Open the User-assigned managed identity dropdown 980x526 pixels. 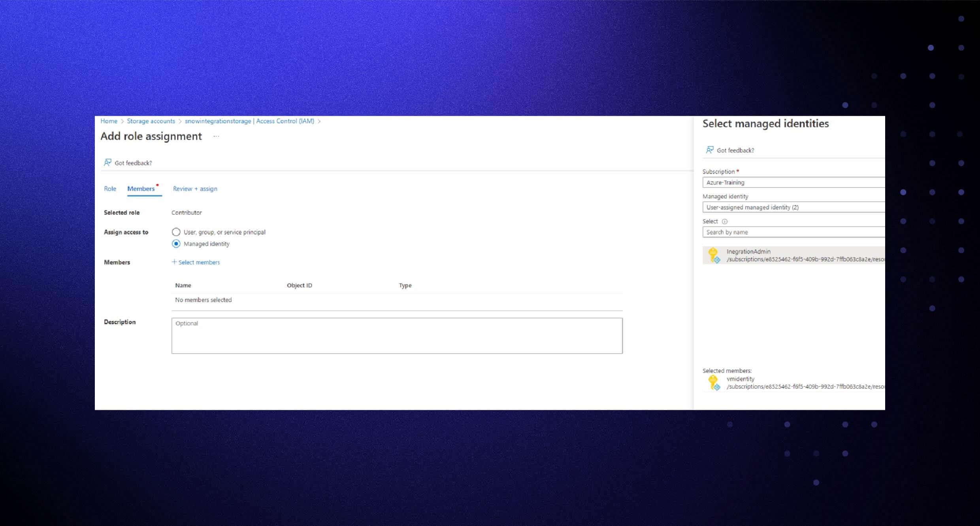793,207
